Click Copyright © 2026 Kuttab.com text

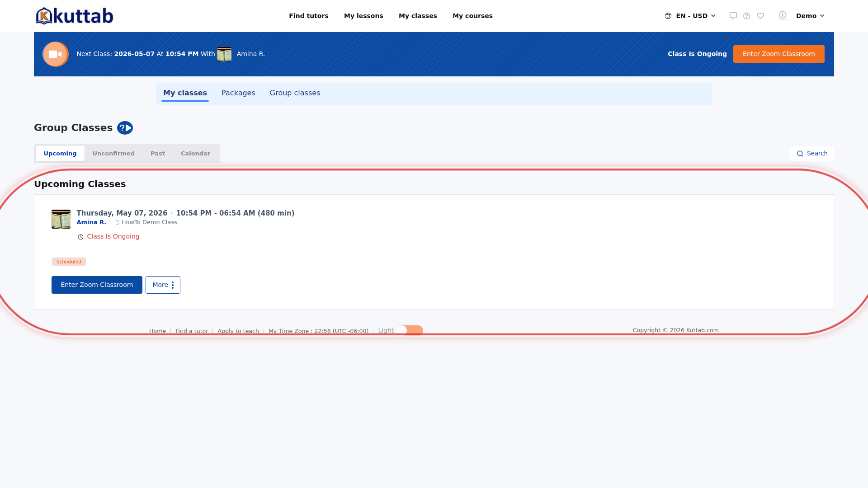[675, 330]
